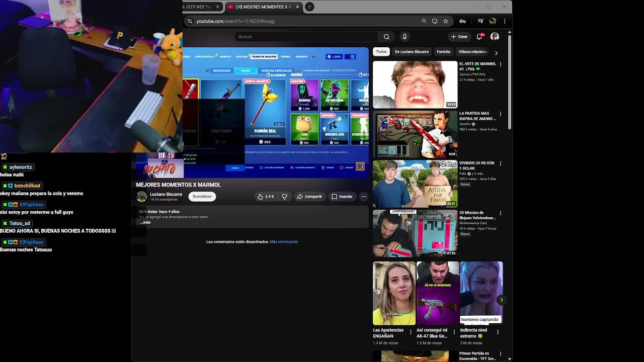Viewport: 644px width, 362px height.
Task: Open options for Las Apariencias ENGAÑAN short
Action: pos(411,332)
